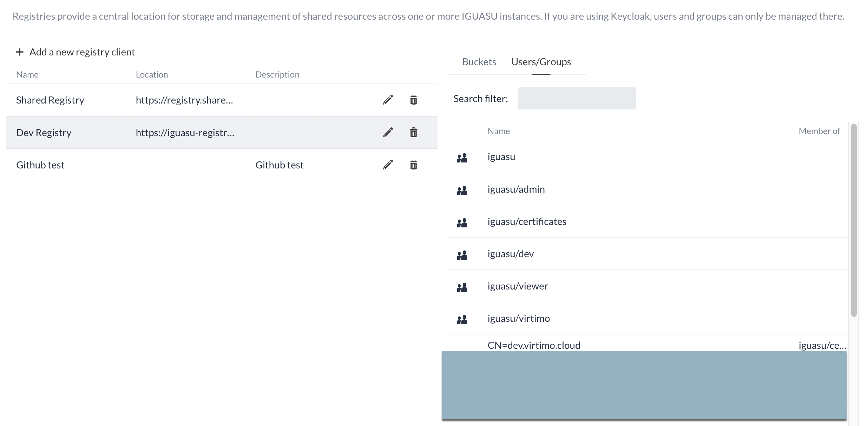The width and height of the screenshot is (868, 426).
Task: Click the edit icon for Dev Registry
Action: point(388,133)
